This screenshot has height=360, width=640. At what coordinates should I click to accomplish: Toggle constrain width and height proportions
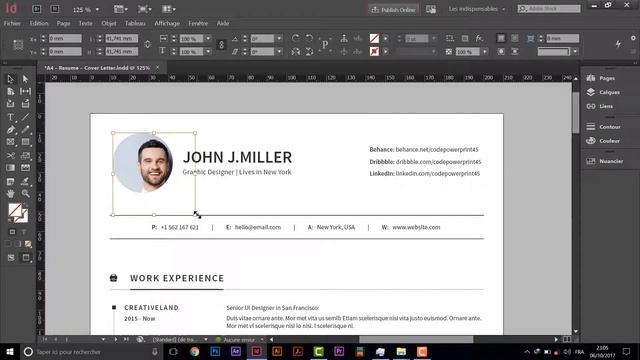click(x=148, y=44)
